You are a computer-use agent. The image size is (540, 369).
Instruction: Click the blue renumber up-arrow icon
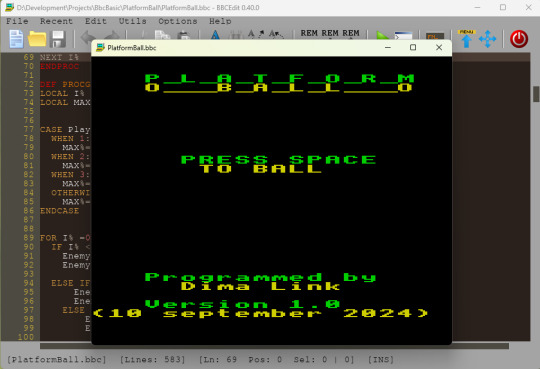tap(467, 39)
